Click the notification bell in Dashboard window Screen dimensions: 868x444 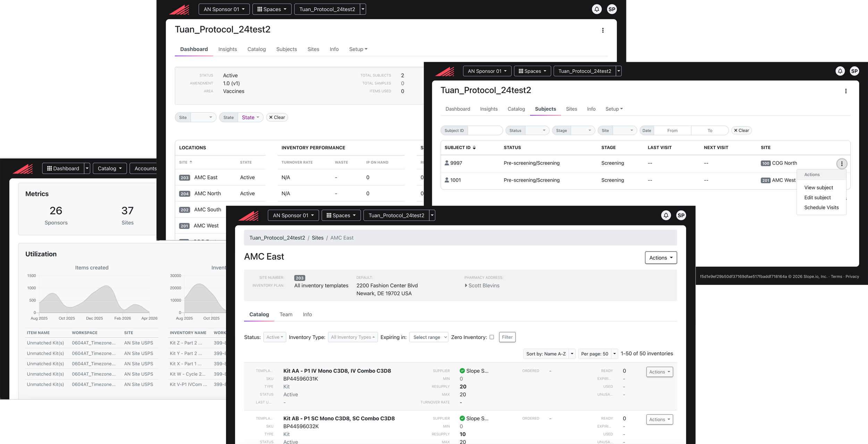click(x=596, y=9)
